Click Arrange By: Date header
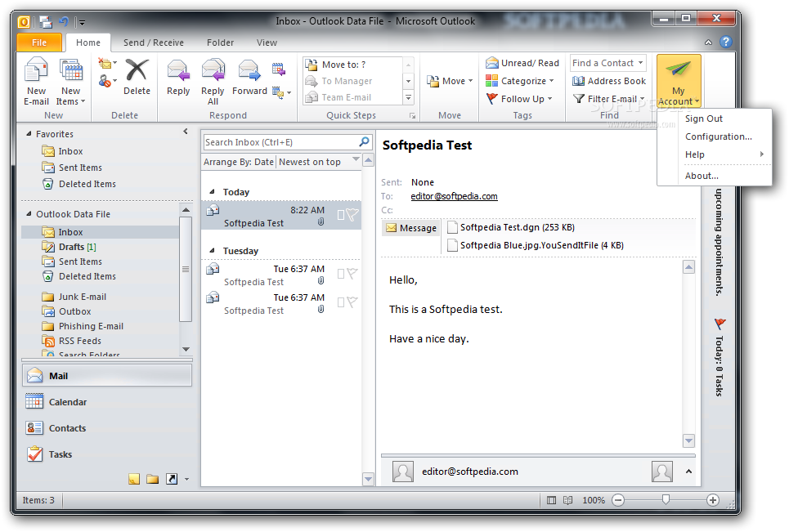 tap(239, 162)
